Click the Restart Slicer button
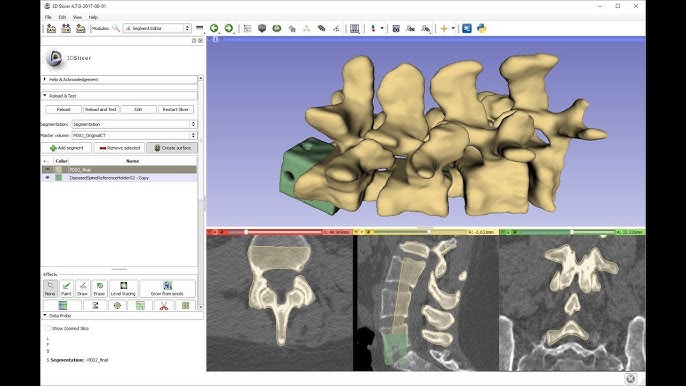Screen dimensions: 686x386 pyautogui.click(x=175, y=109)
